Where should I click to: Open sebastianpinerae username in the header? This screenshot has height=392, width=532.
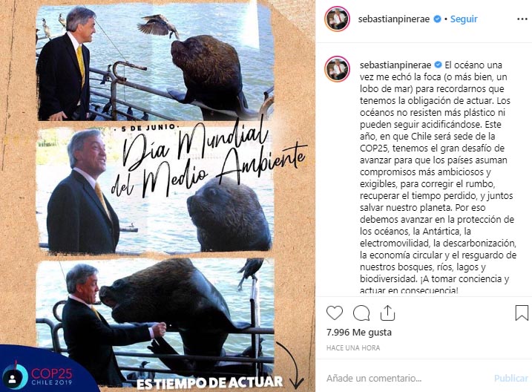tap(394, 19)
